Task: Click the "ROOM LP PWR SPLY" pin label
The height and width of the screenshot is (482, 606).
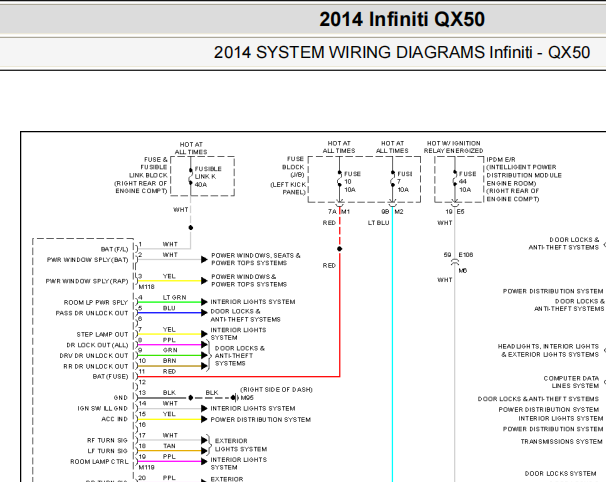Action: pos(95,302)
